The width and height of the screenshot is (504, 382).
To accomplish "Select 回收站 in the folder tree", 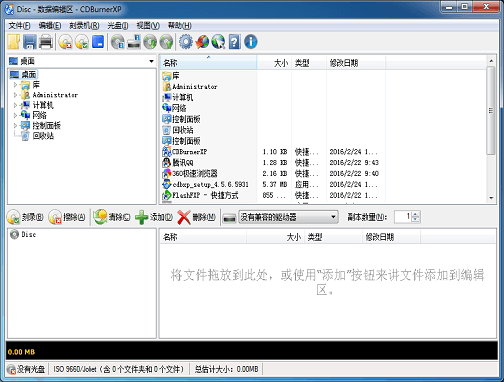I will pyautogui.click(x=43, y=136).
